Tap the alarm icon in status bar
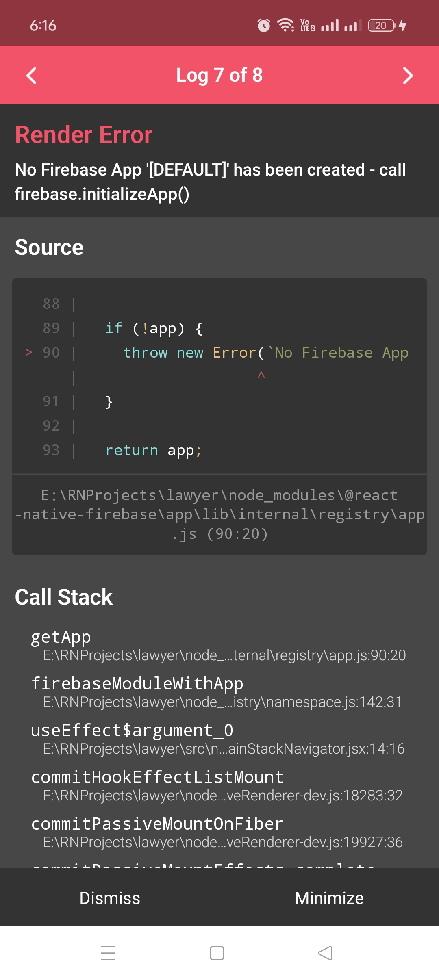The height and width of the screenshot is (980, 439). click(264, 25)
